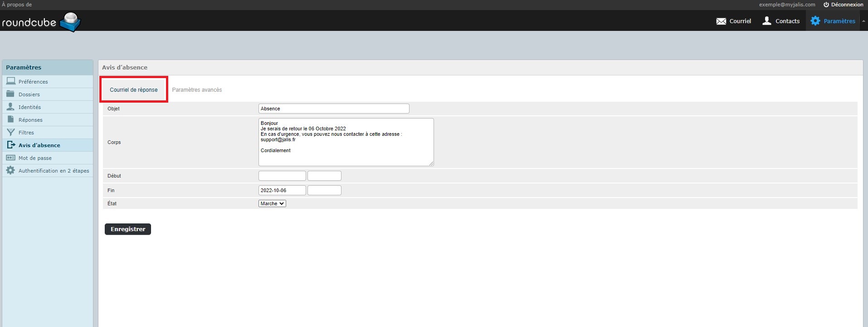Click the Filtres funnel icon
868x327 pixels.
coord(11,132)
